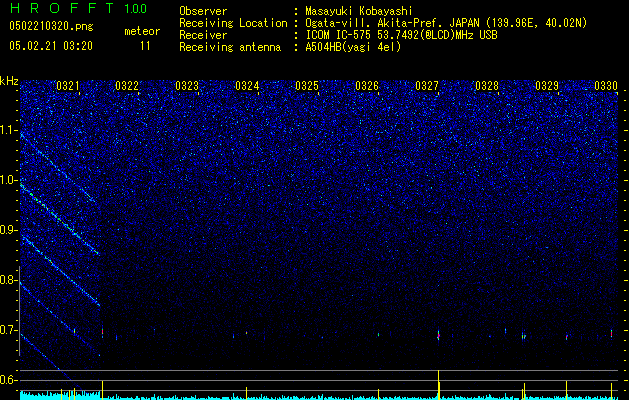The image size is (629, 400).
Task: Click the meteor echo just after 0327
Action: point(438,335)
